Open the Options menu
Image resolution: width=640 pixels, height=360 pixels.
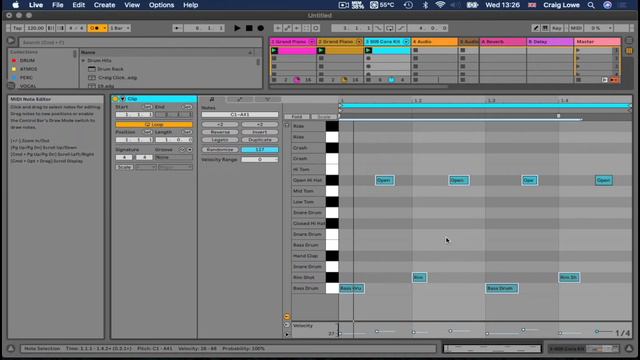tap(161, 5)
